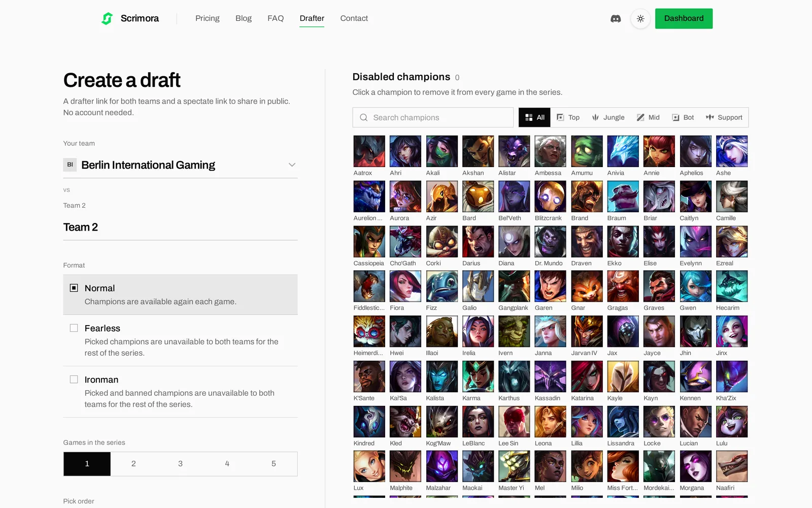
Task: Disable the Ashe champion
Action: coord(732,151)
